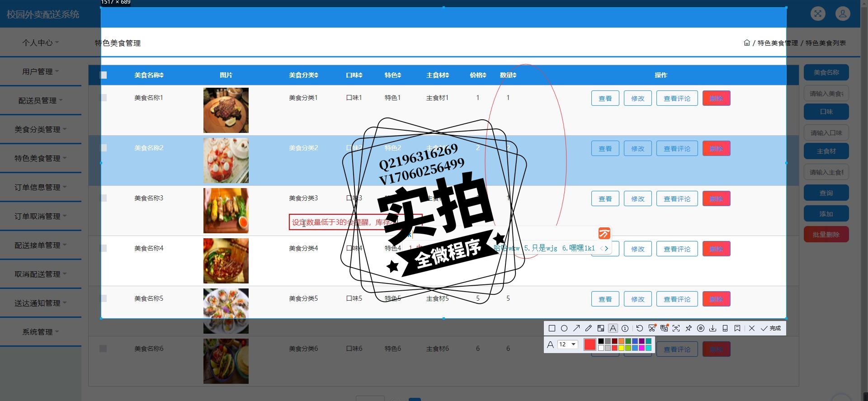This screenshot has width=868, height=401.
Task: Pick the black color swatch
Action: pyautogui.click(x=601, y=341)
